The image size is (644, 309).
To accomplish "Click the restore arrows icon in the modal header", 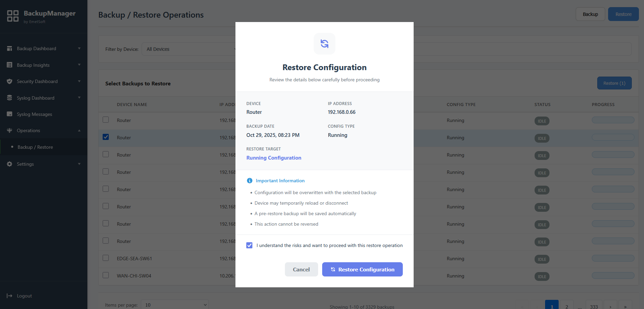I will (324, 44).
